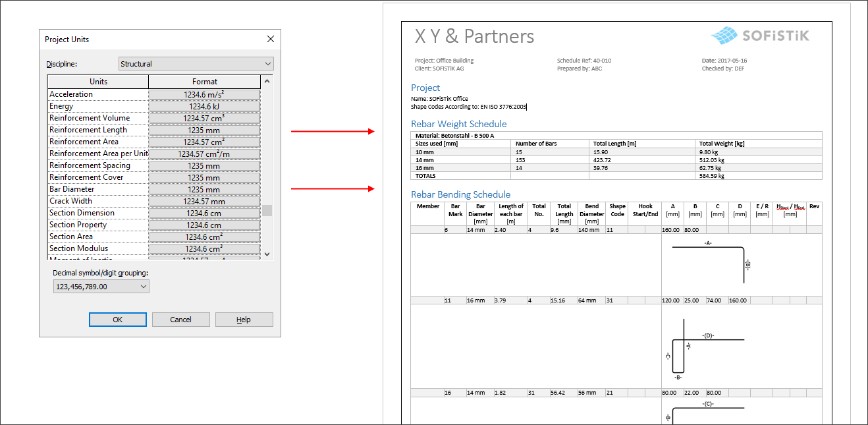Open the Discipline dropdown showing Structural

196,64
